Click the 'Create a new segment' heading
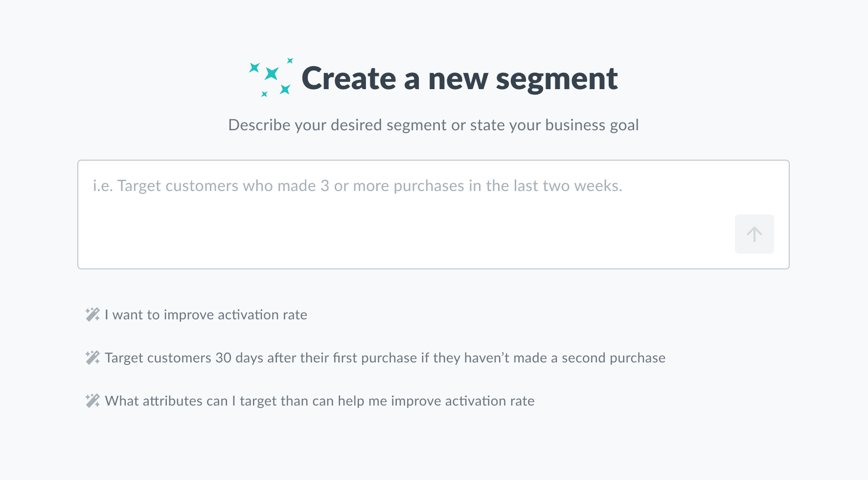 [460, 78]
